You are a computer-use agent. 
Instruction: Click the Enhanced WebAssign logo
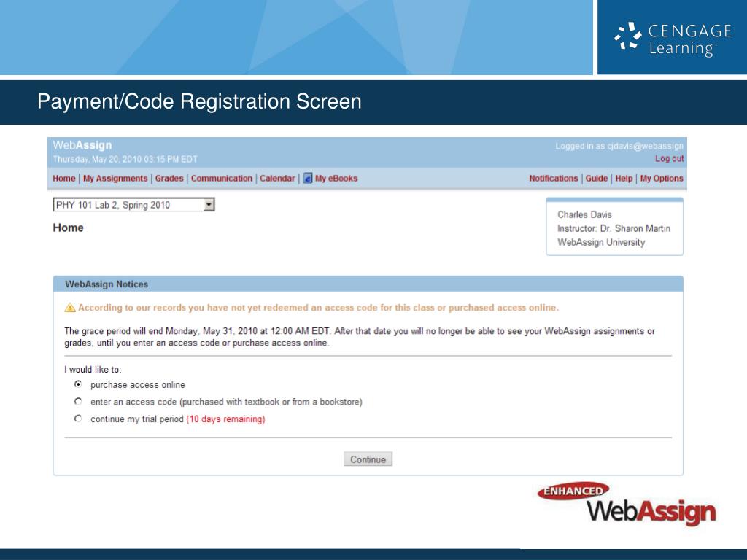(x=627, y=503)
